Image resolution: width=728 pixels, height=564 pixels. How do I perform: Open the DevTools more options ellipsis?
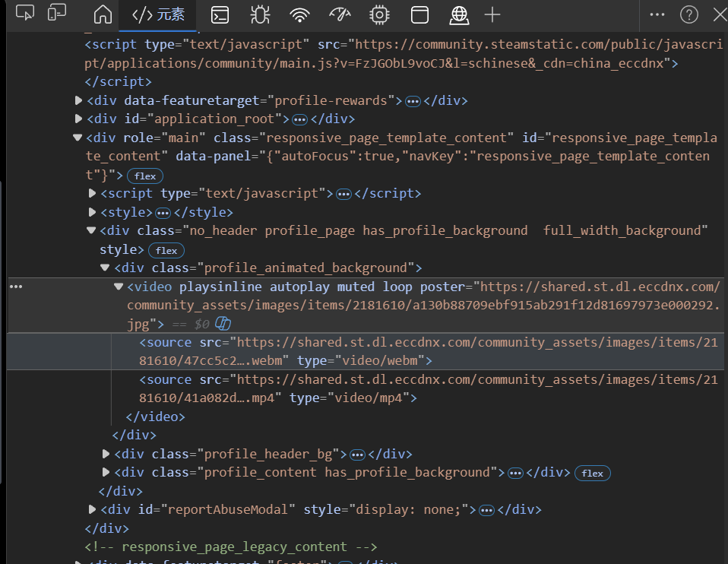tap(657, 14)
